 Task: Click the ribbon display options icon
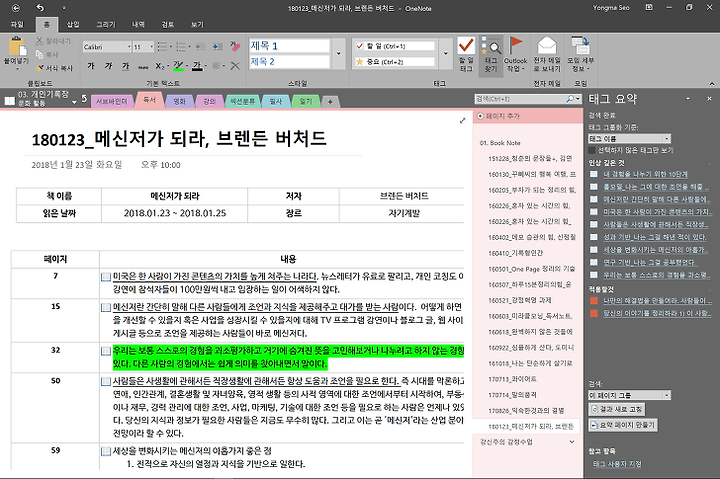pos(649,7)
